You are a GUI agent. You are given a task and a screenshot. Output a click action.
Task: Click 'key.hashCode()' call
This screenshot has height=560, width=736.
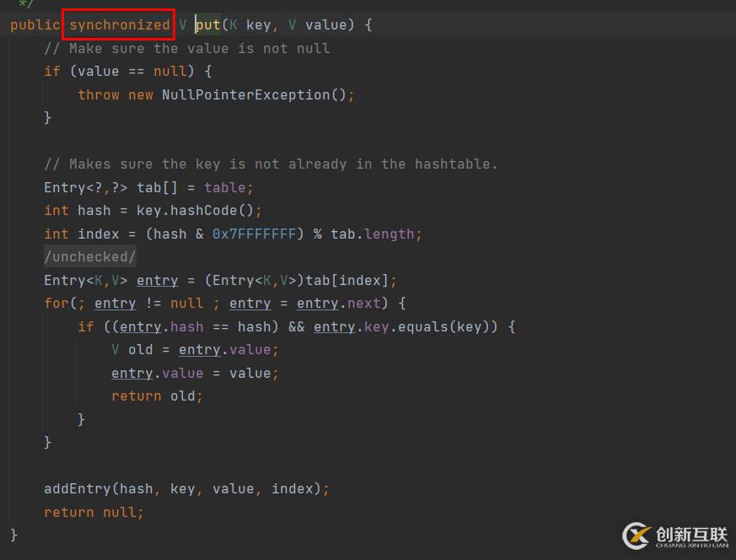(195, 210)
